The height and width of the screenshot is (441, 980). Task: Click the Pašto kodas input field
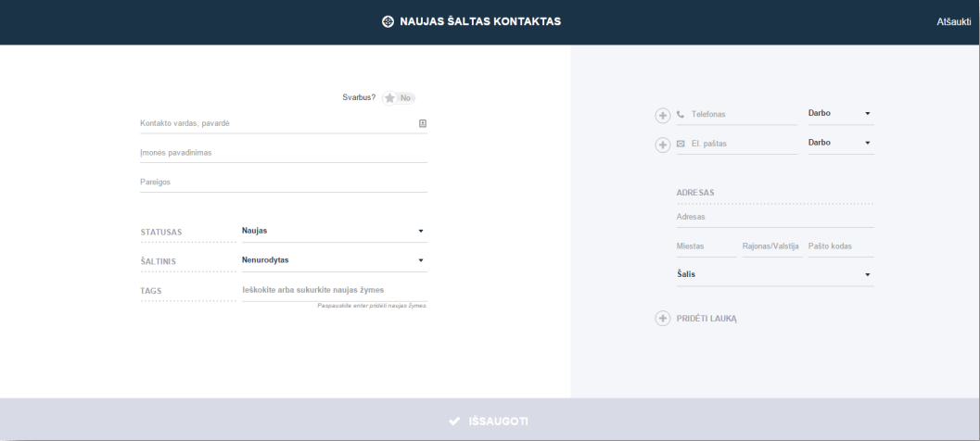click(x=841, y=246)
